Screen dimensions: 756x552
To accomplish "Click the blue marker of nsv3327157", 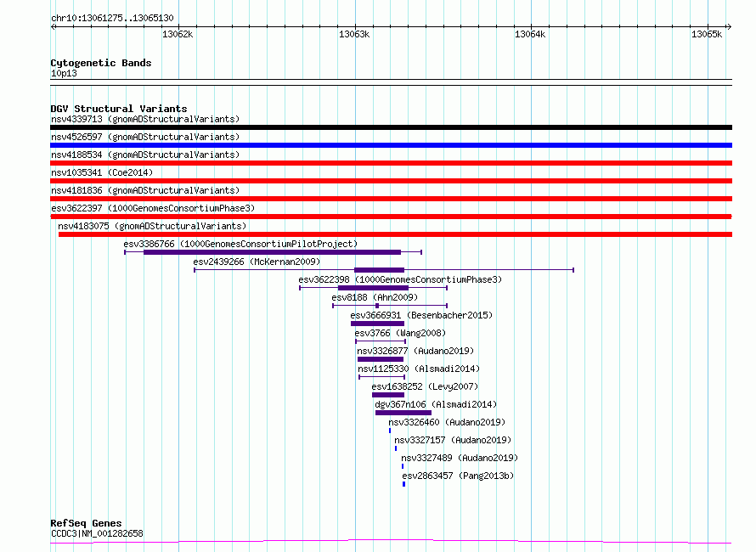I will (x=396, y=448).
